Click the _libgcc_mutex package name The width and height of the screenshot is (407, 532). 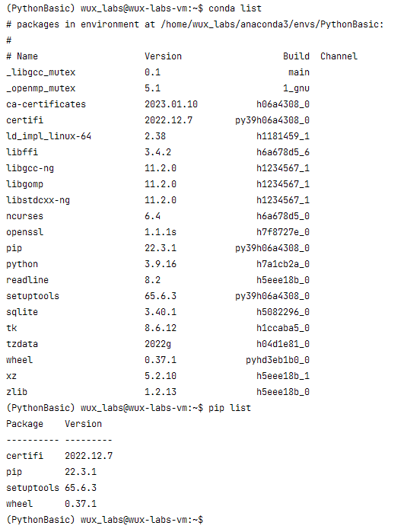[x=41, y=72]
